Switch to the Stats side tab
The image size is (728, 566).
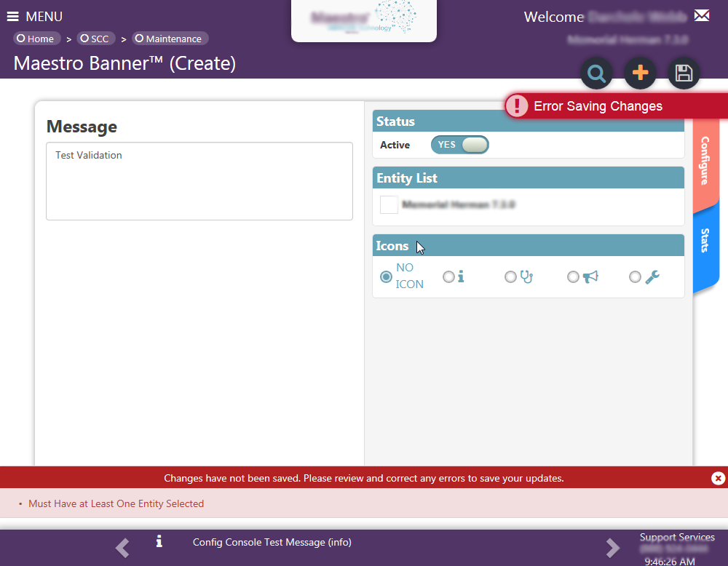[x=705, y=242]
